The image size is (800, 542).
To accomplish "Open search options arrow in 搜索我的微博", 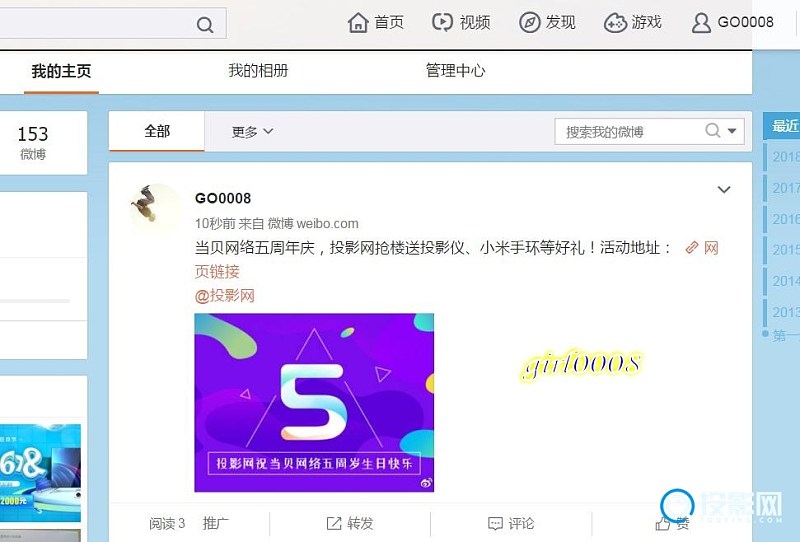I will [732, 131].
